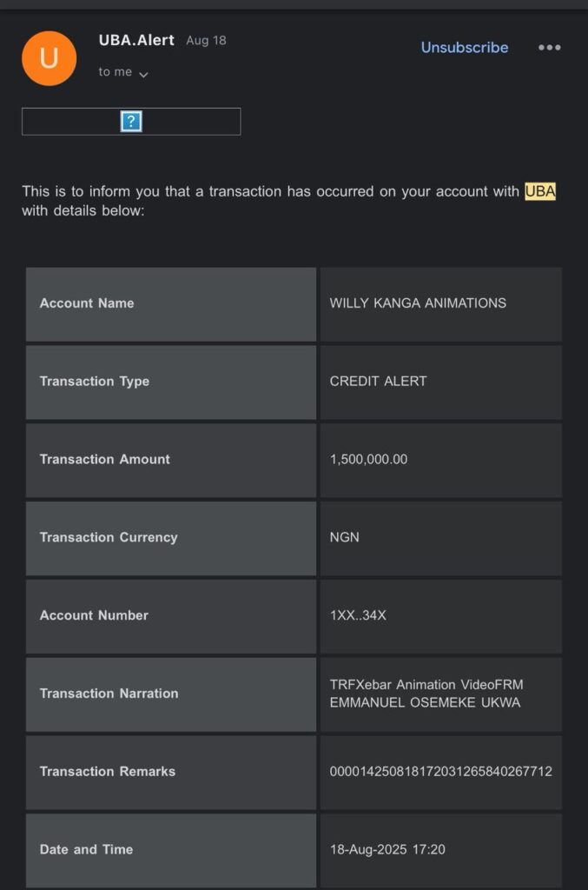Click the Transaction Remarks reference number

point(440,772)
